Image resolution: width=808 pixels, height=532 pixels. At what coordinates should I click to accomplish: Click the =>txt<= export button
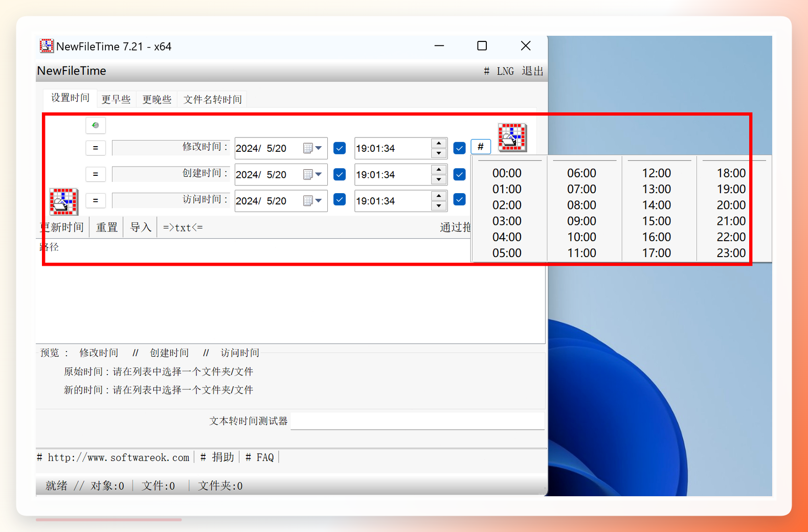pos(183,227)
